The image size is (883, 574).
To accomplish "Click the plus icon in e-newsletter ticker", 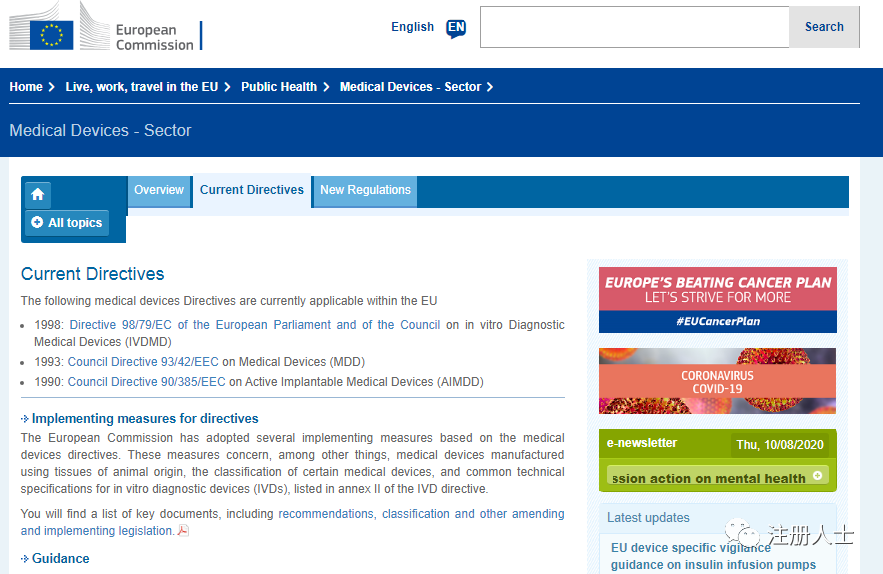I will [x=817, y=477].
